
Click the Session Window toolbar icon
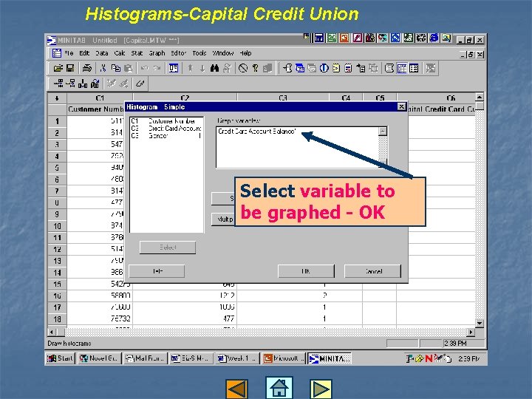click(x=389, y=68)
